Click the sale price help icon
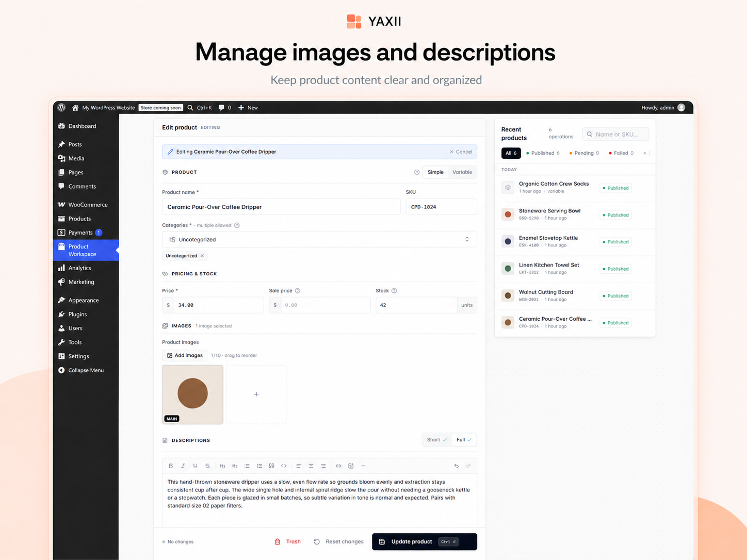The image size is (747, 560). 298,291
